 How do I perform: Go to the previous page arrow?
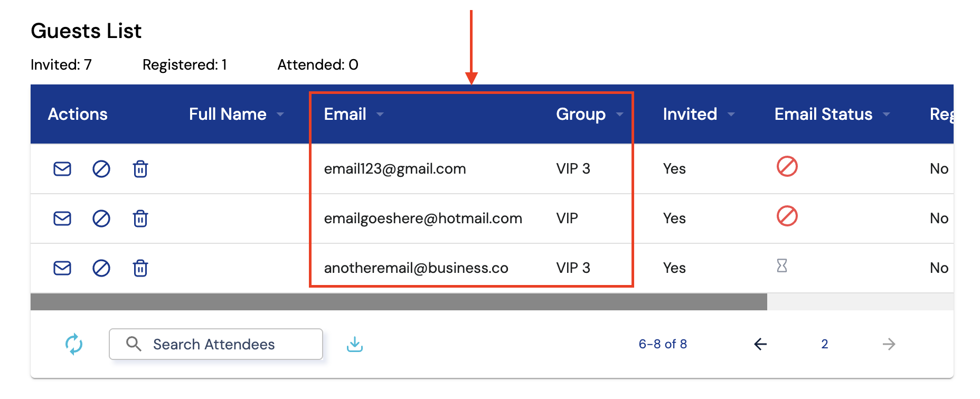tap(760, 344)
